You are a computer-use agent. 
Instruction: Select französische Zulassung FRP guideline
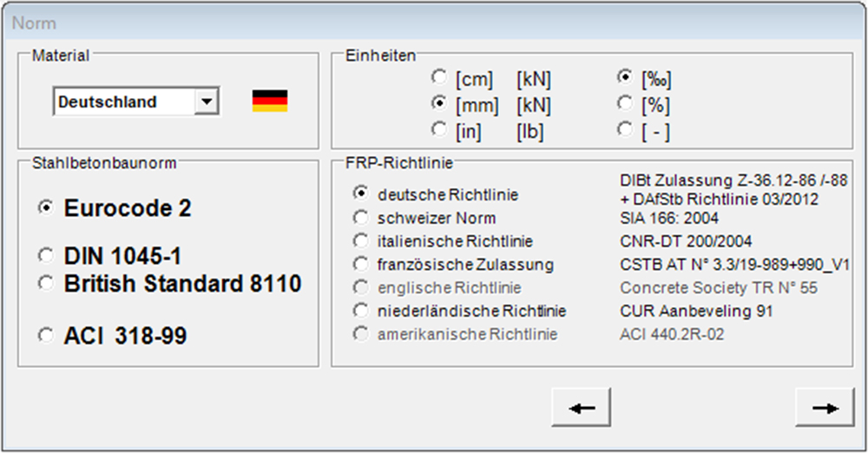[x=361, y=264]
